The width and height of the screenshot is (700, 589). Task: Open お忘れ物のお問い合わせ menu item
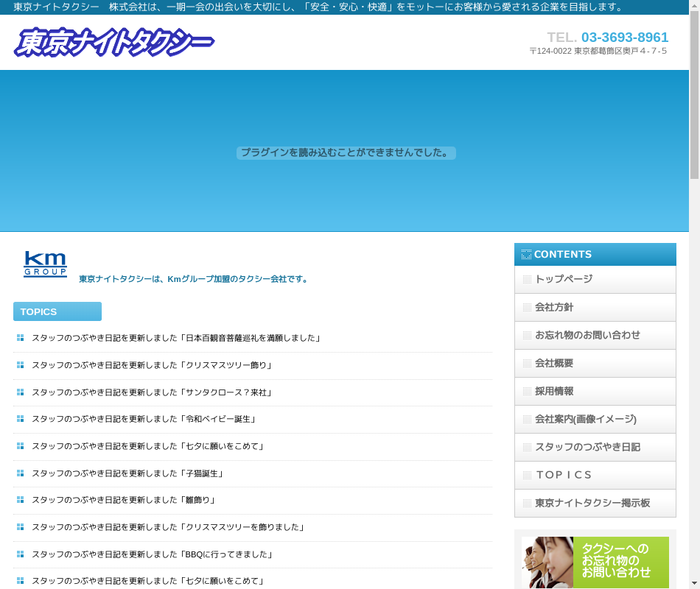tap(595, 335)
